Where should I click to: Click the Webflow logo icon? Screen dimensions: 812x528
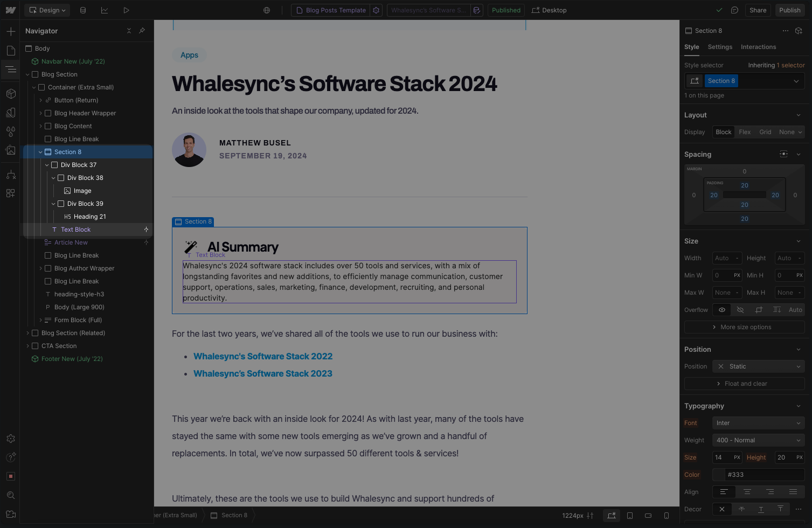11,10
